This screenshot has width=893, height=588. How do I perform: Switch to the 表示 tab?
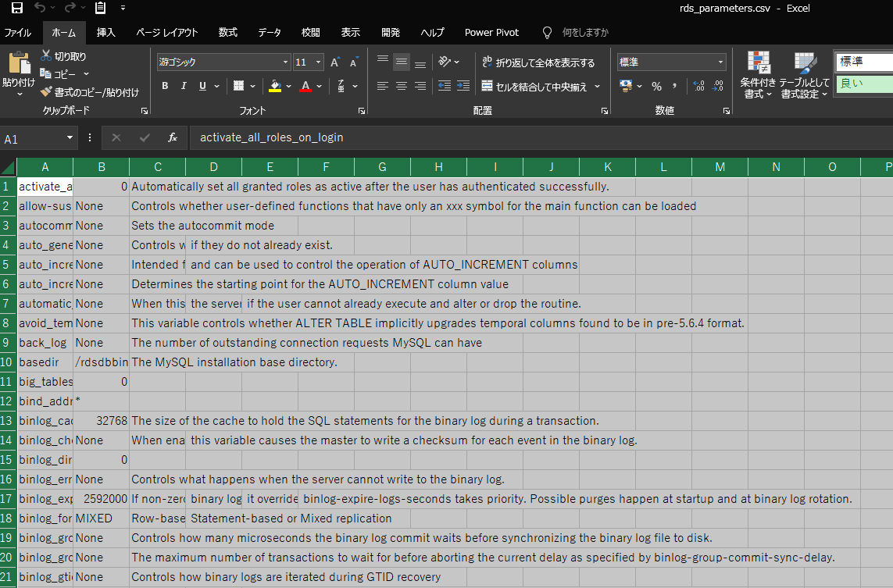click(x=350, y=33)
